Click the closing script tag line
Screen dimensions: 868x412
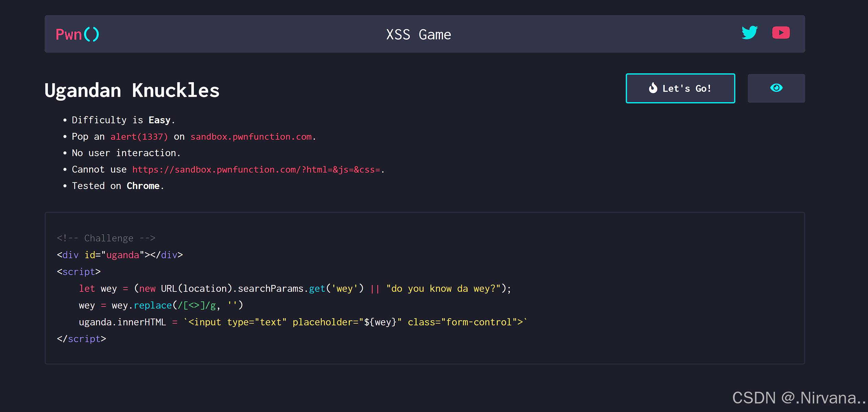tap(82, 339)
